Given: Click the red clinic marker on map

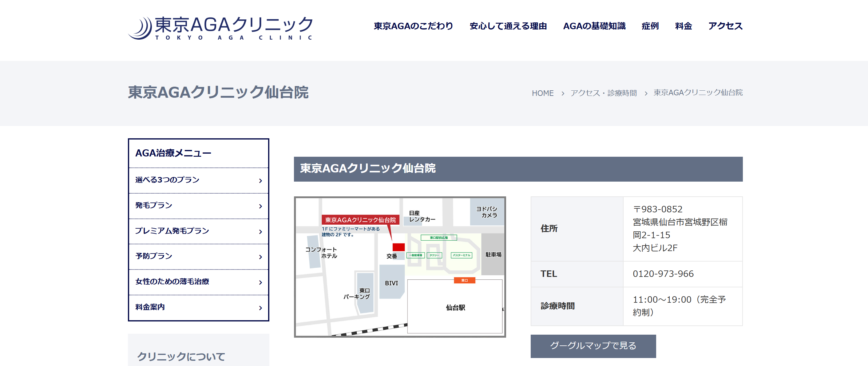Looking at the screenshot, I should click(398, 247).
